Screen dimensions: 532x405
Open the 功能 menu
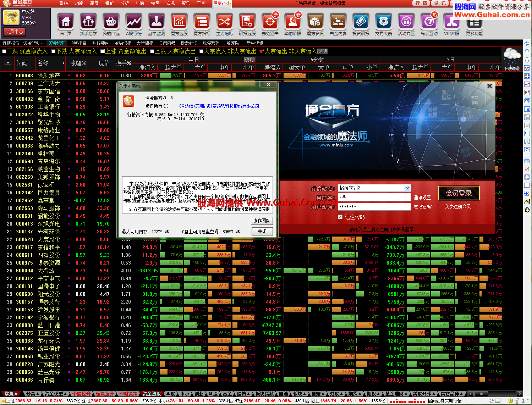pos(79,3)
